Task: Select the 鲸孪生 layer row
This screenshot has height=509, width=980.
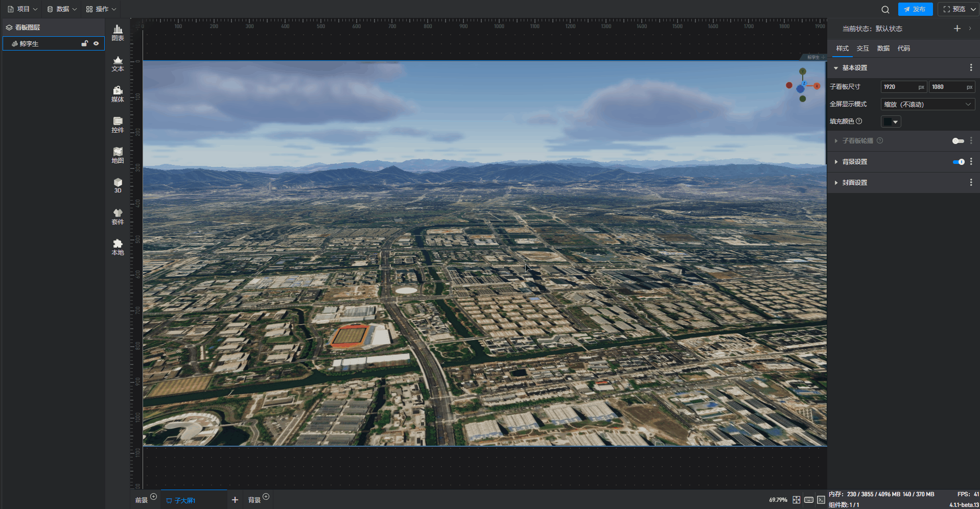Action: [x=54, y=43]
